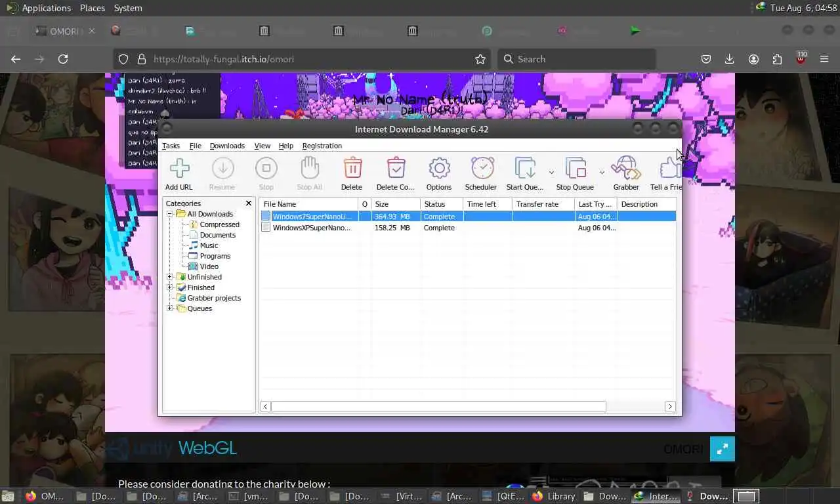The height and width of the screenshot is (504, 840).
Task: Open the Registration menu
Action: [322, 146]
